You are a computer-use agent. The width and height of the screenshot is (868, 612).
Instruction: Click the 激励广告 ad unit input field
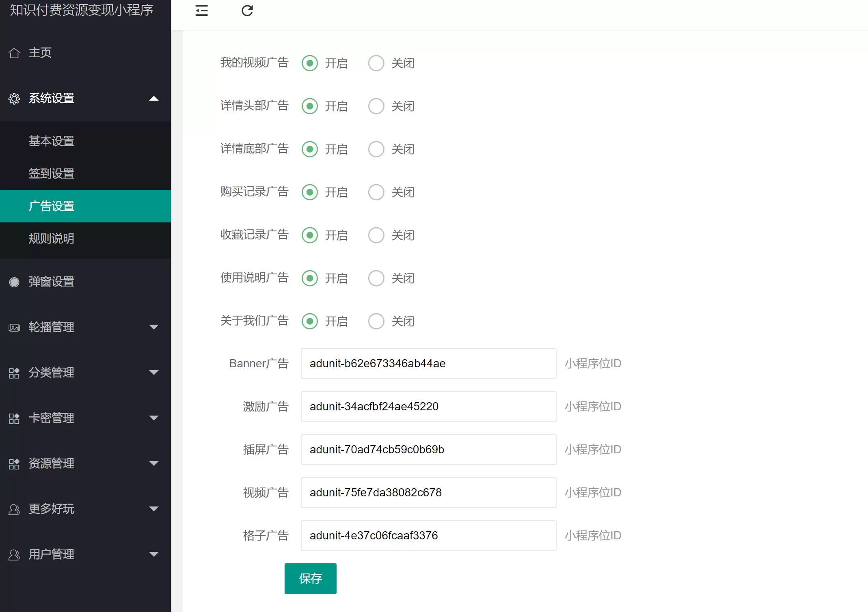[428, 407]
